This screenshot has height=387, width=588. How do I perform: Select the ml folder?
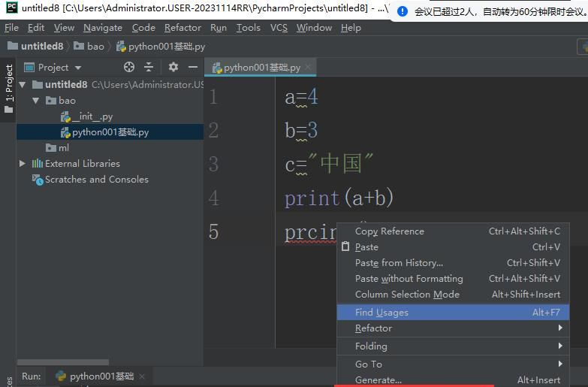point(57,148)
